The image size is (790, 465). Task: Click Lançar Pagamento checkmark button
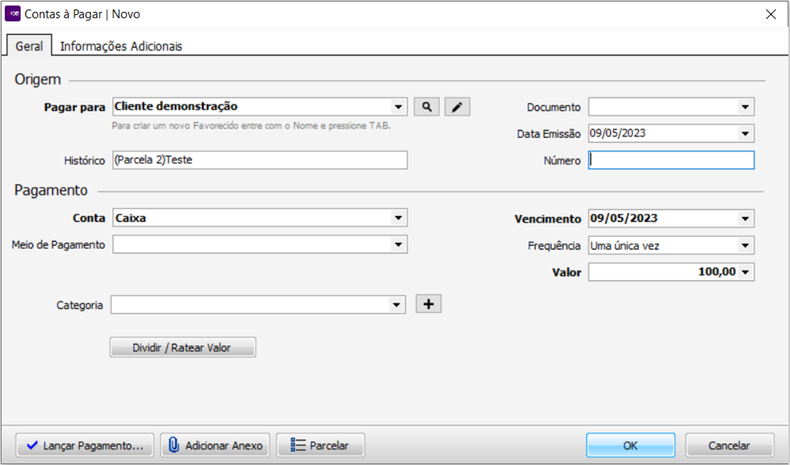[85, 445]
